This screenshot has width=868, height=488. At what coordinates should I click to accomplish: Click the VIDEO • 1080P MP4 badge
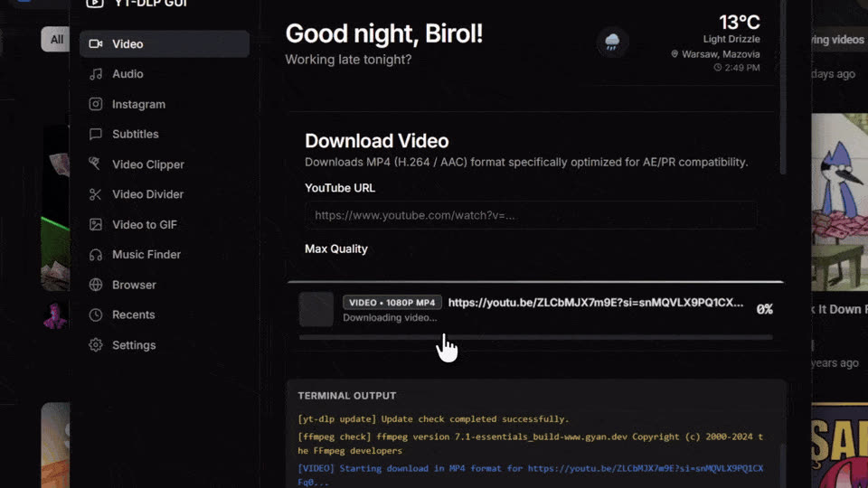pos(392,303)
